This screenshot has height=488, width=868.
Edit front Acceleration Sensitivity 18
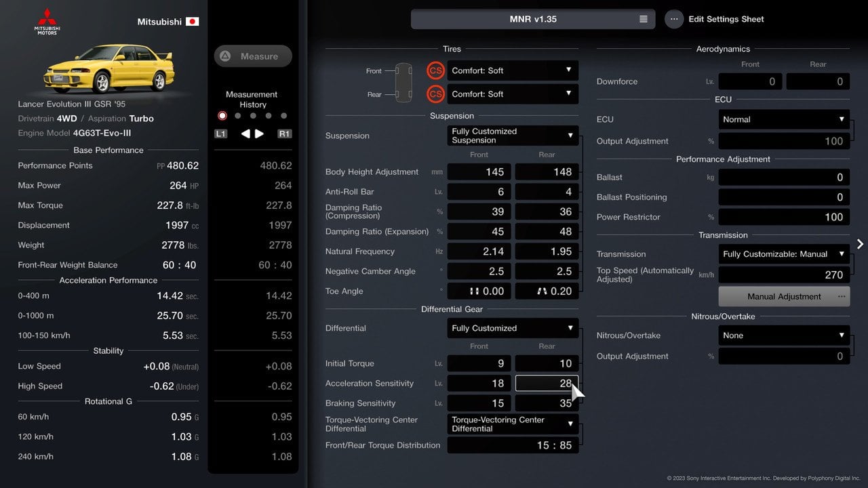(x=479, y=384)
